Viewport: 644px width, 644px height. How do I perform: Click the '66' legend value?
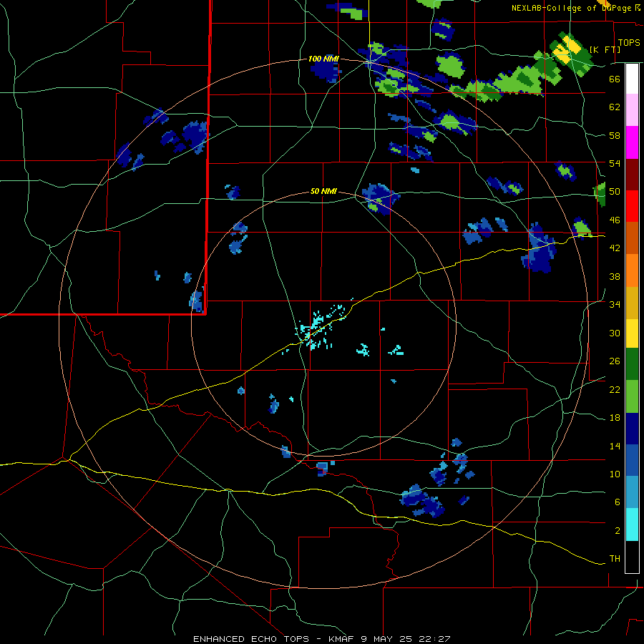[x=615, y=79]
